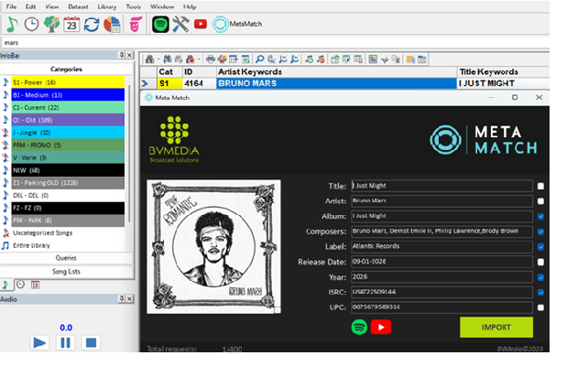Viewport: 588px width, 377px height.
Task: Click the add song green plus icon
Action: coord(310,59)
